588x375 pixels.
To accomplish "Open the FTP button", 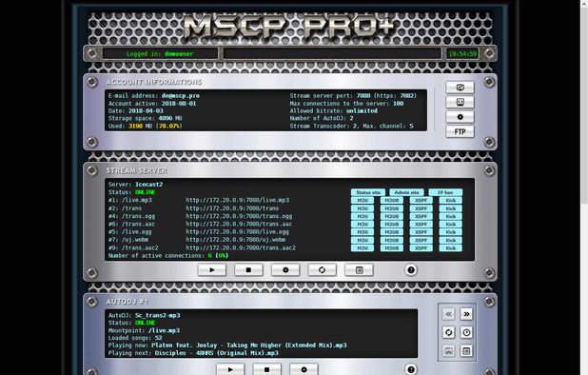I will [x=460, y=131].
